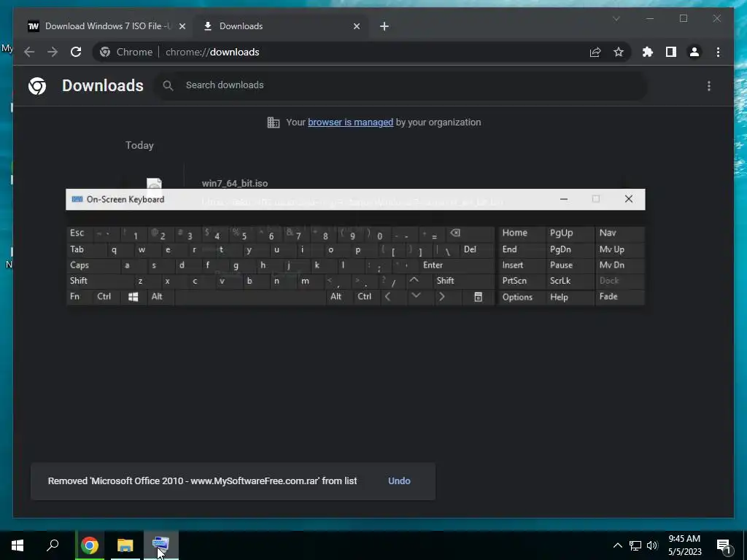
Task: Click the Chrome forward arrow
Action: click(53, 52)
